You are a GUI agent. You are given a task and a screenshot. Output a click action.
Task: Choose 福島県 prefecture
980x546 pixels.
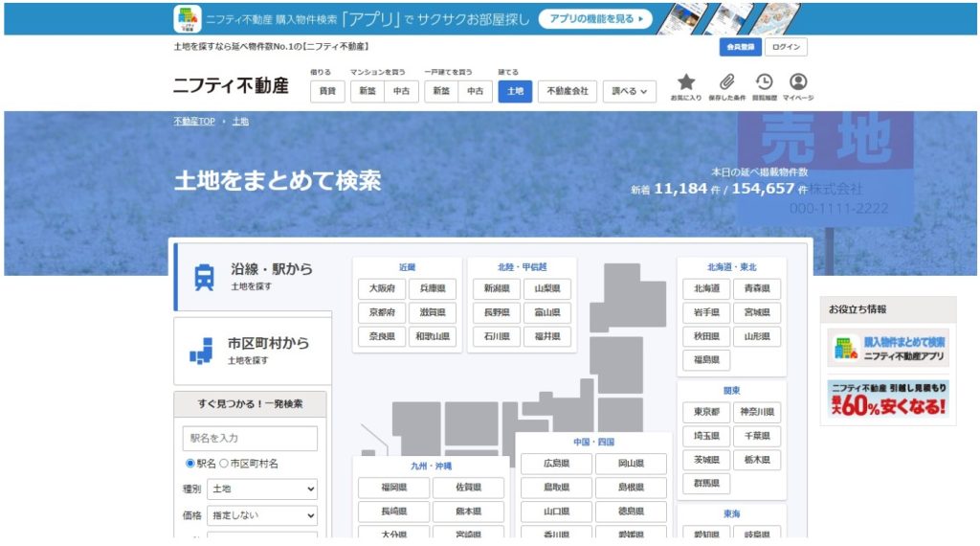click(706, 359)
